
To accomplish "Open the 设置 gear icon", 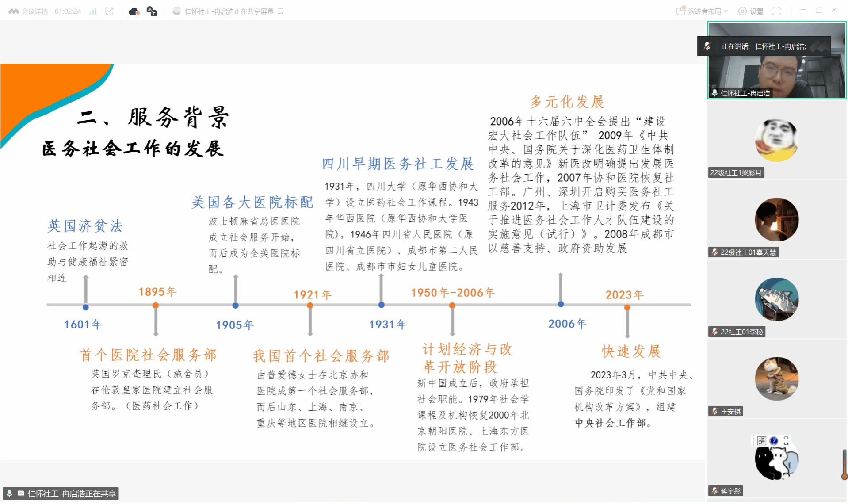I will click(x=751, y=11).
